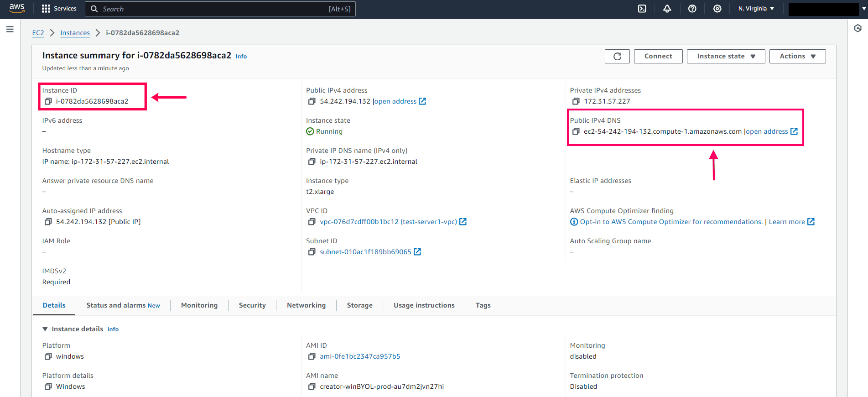868x397 pixels.
Task: Copy the Public IPv4 DNS value
Action: (x=576, y=131)
